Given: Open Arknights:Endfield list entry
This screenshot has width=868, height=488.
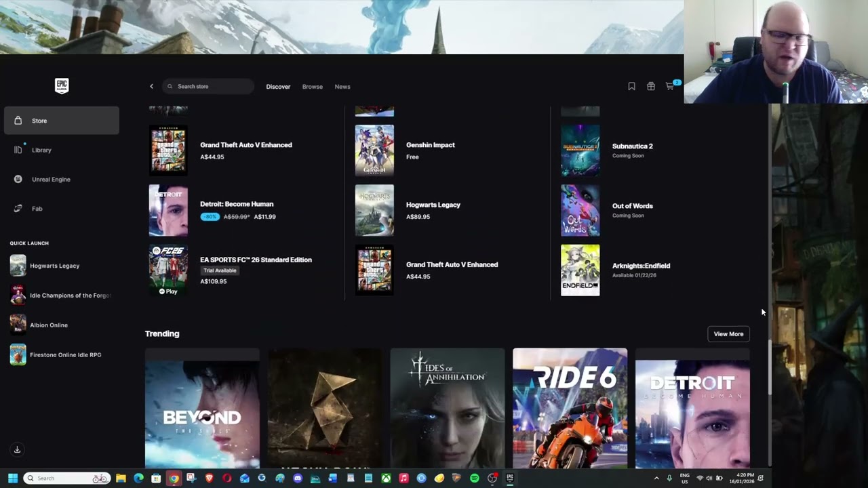Looking at the screenshot, I should point(654,270).
